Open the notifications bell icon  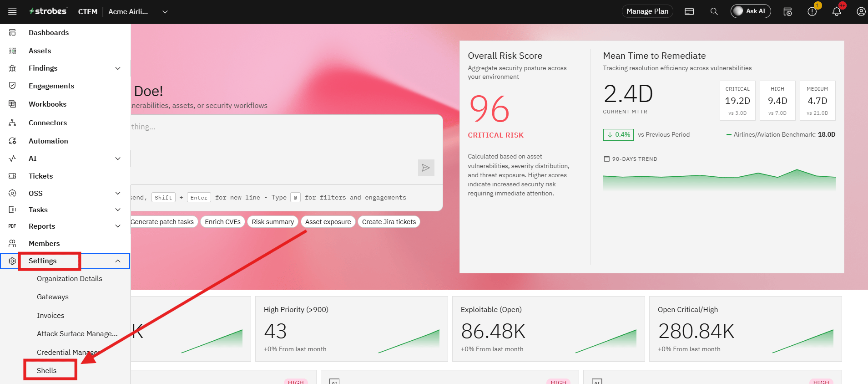click(837, 11)
